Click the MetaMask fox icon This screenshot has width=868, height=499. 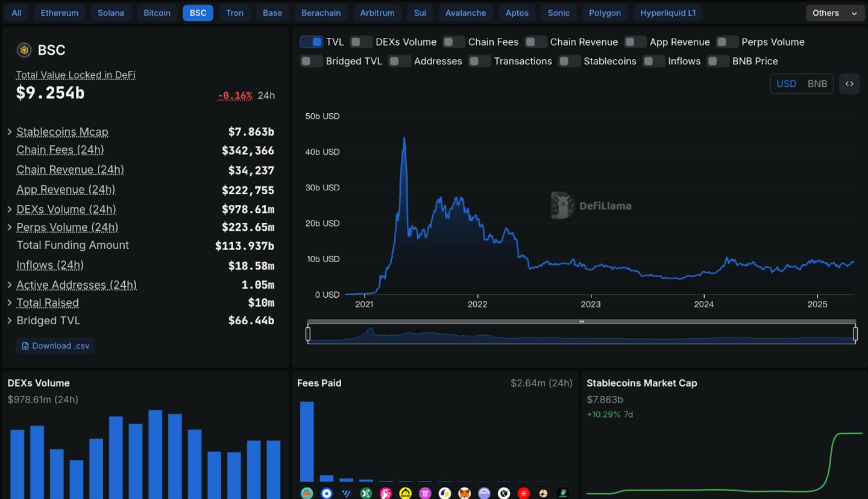465,493
